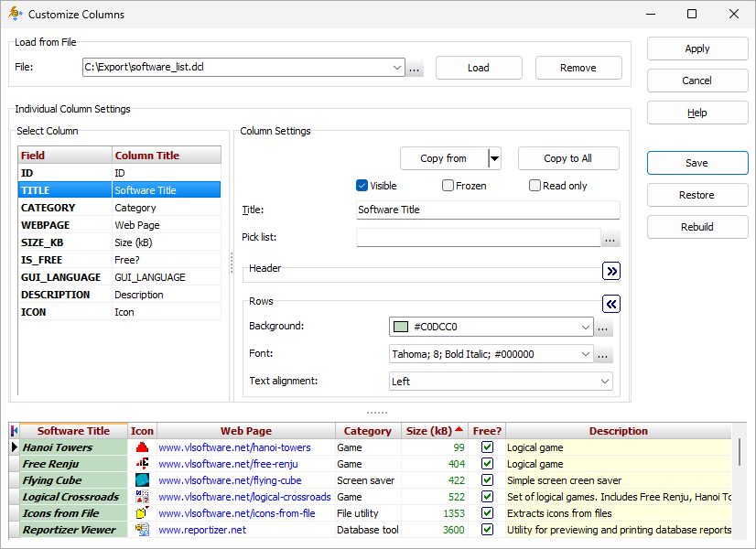Select the Flying Cube screen saver icon

(142, 480)
